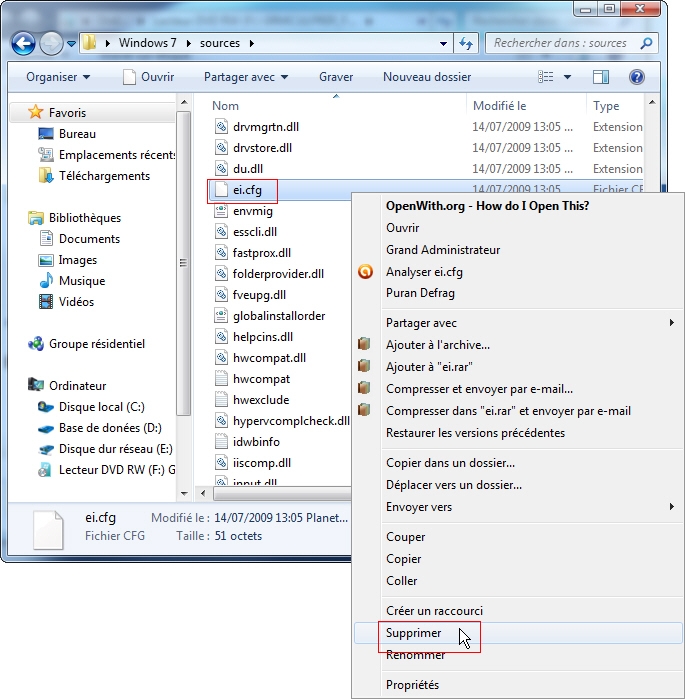The width and height of the screenshot is (685, 699).
Task: Select 'Windows 7' breadcrumb in address bar
Action: 148,43
